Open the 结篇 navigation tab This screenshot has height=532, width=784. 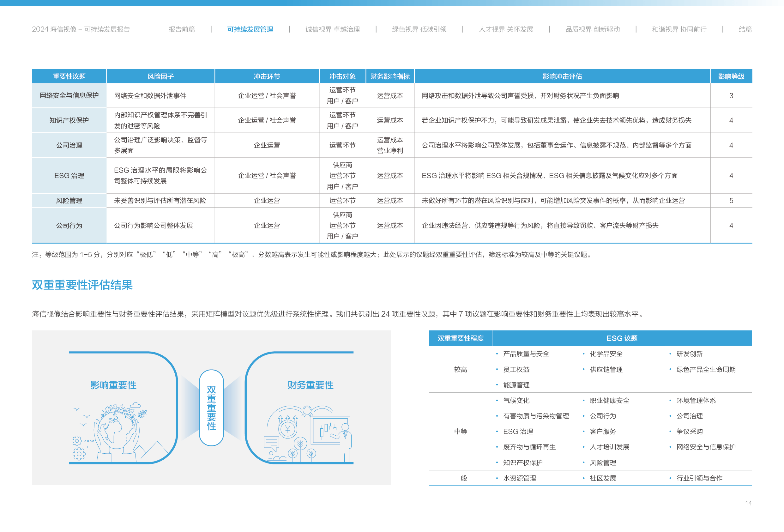(745, 29)
